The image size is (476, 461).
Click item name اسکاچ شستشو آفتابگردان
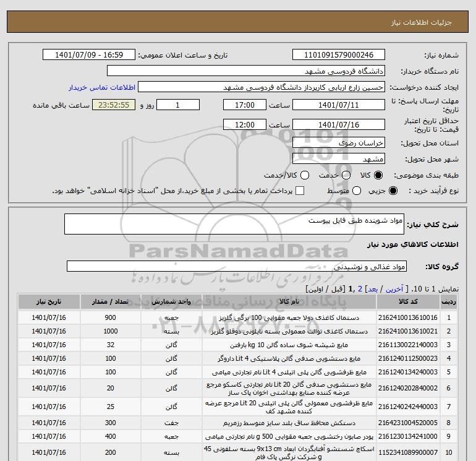pyautogui.click(x=289, y=453)
